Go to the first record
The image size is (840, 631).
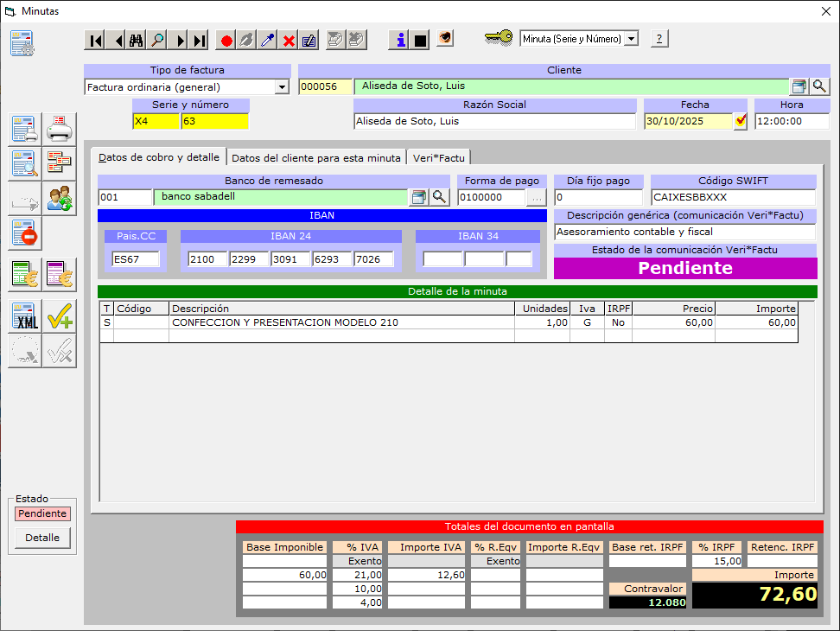(x=95, y=40)
